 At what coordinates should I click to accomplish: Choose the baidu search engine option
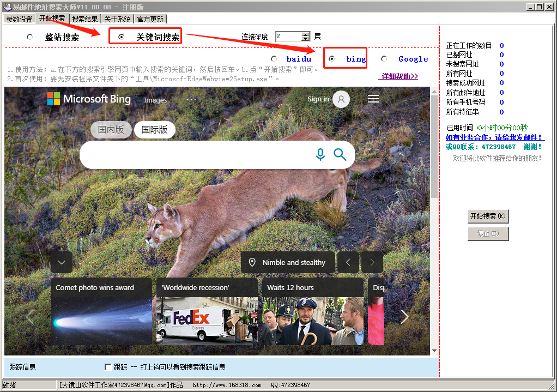click(x=274, y=59)
